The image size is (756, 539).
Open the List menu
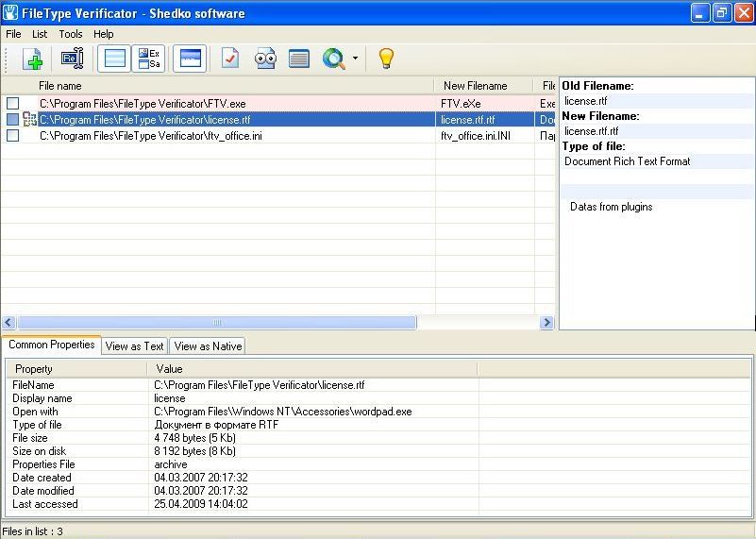40,34
